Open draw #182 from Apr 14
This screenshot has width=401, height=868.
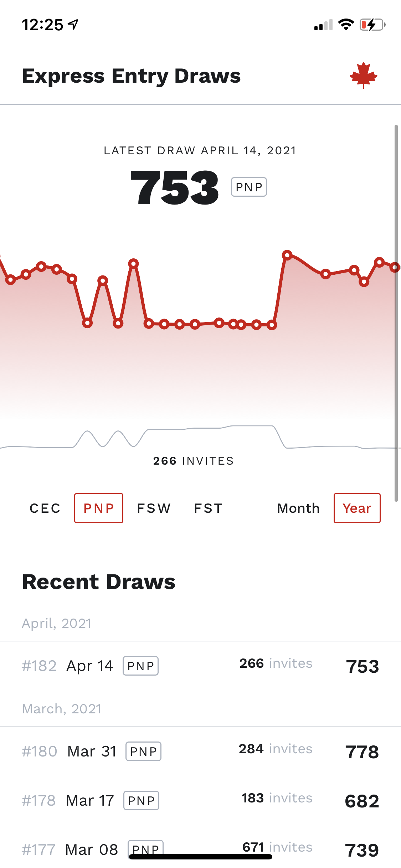200,666
